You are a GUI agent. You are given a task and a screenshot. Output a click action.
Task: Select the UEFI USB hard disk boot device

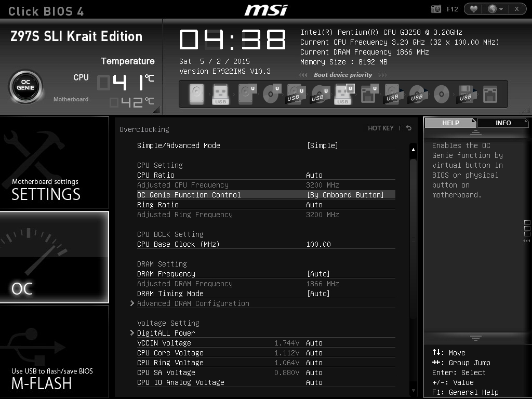[x=296, y=94]
